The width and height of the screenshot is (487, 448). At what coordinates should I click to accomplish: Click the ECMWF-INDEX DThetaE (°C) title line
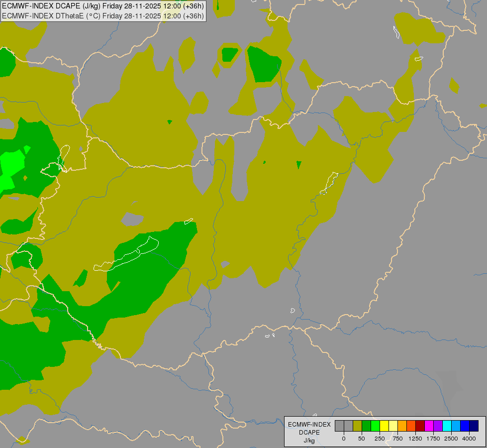click(x=103, y=16)
